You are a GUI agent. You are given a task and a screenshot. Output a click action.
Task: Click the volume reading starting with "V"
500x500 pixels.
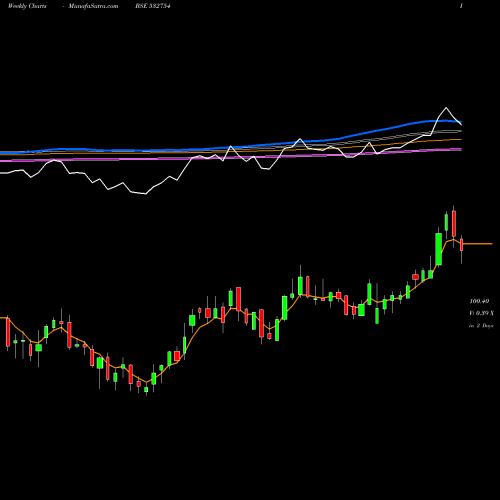482,313
